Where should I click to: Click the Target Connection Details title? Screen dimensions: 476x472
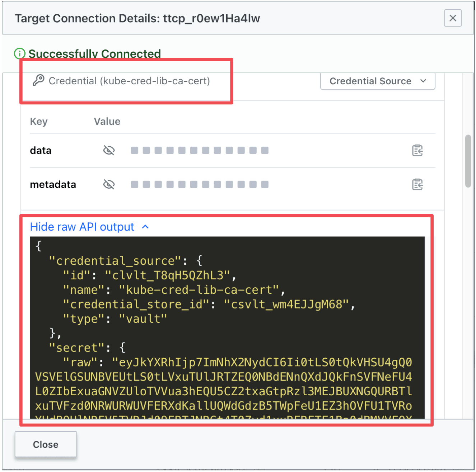coord(137,18)
